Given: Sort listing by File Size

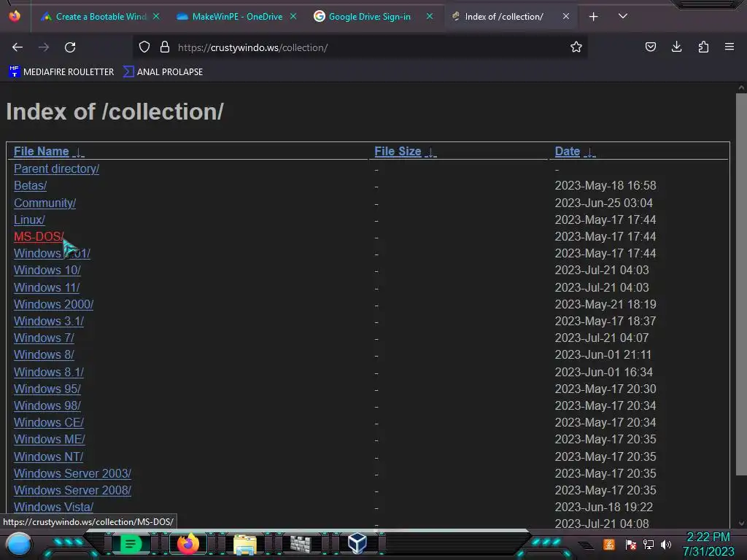Looking at the screenshot, I should [398, 152].
